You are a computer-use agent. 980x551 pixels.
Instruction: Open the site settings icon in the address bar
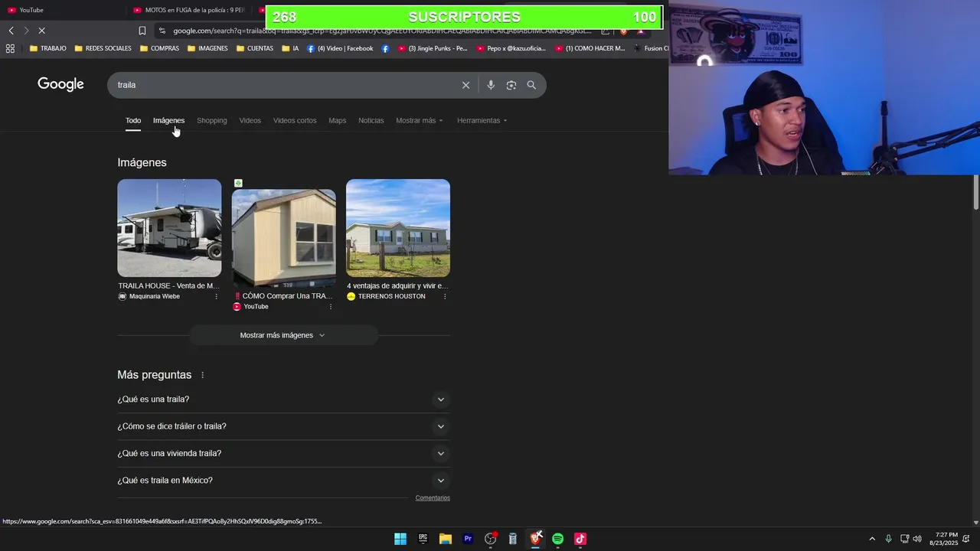(x=162, y=31)
